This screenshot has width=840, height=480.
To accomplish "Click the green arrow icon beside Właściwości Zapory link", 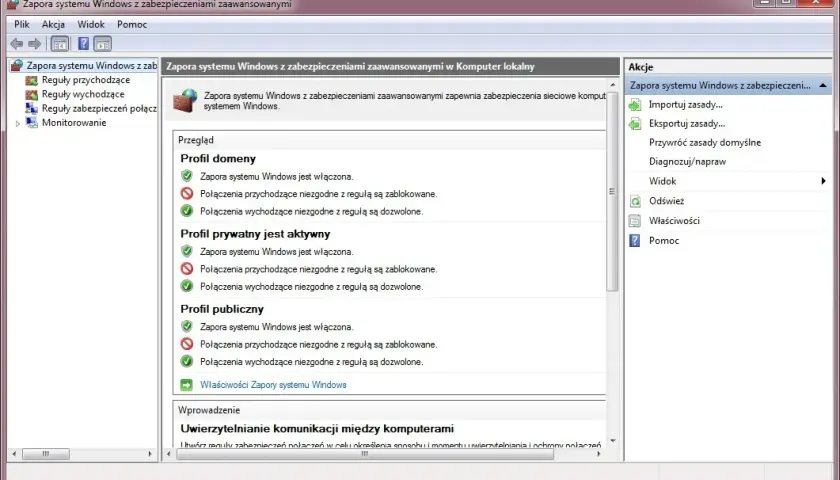I will click(186, 385).
